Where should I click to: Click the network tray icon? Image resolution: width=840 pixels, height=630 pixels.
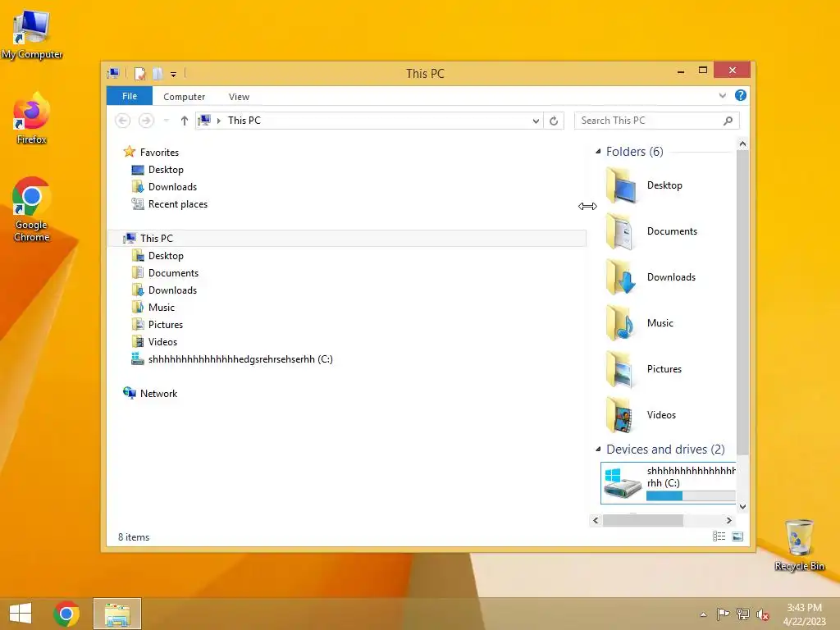point(743,614)
